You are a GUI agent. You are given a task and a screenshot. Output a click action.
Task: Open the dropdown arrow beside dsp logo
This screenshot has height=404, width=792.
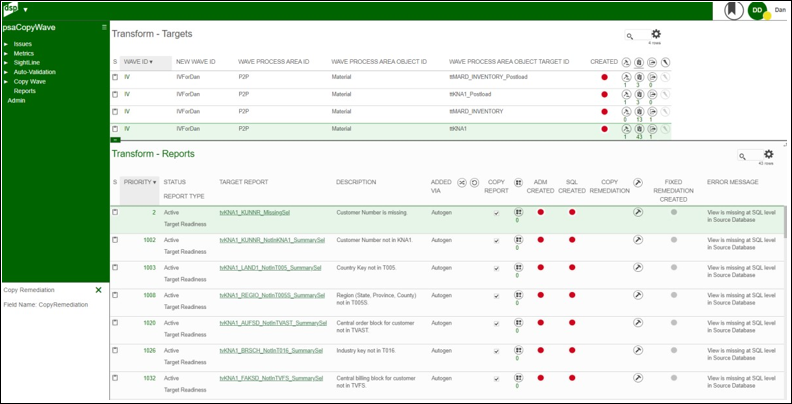(25, 10)
